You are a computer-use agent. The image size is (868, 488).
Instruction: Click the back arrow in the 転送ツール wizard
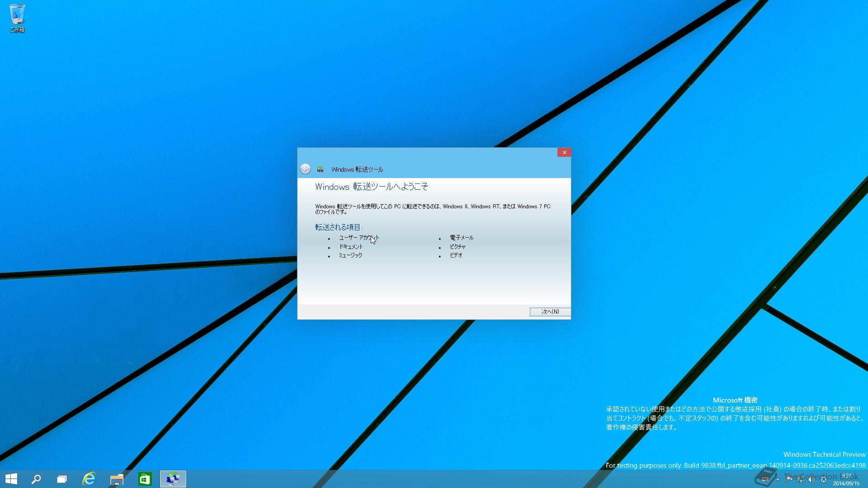click(305, 169)
